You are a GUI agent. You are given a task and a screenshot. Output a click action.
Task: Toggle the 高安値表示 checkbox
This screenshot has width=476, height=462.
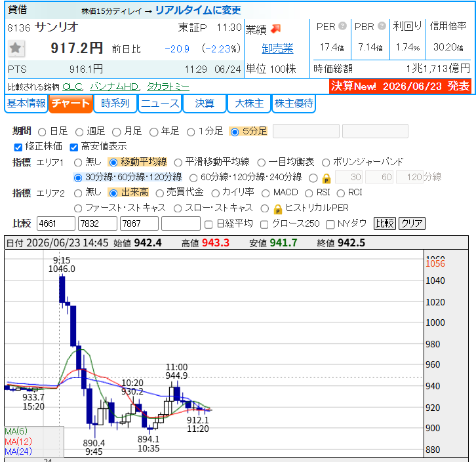(74, 147)
